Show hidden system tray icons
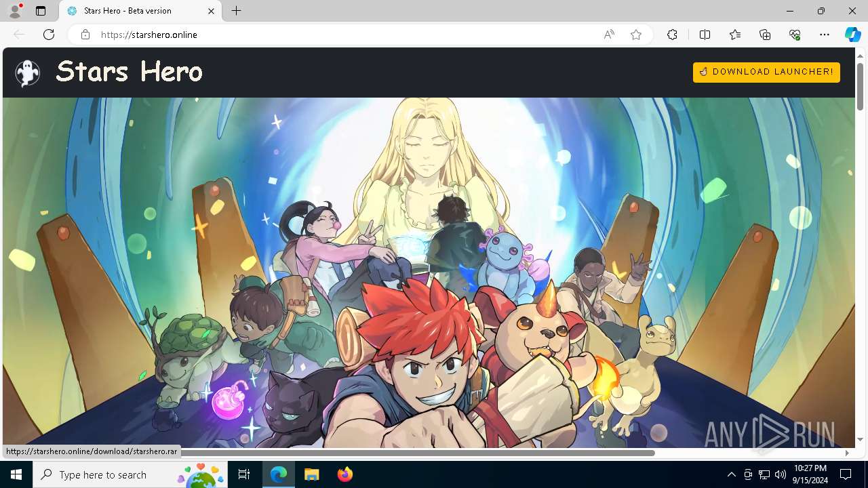Viewport: 868px width, 488px height. pos(731,474)
